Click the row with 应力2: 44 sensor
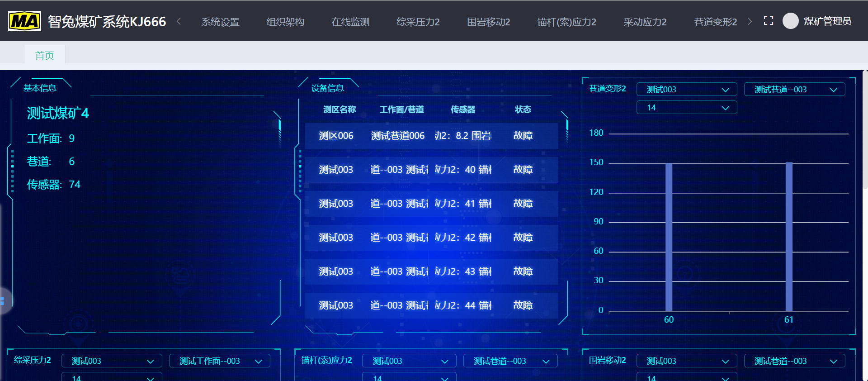The height and width of the screenshot is (381, 868). [431, 305]
